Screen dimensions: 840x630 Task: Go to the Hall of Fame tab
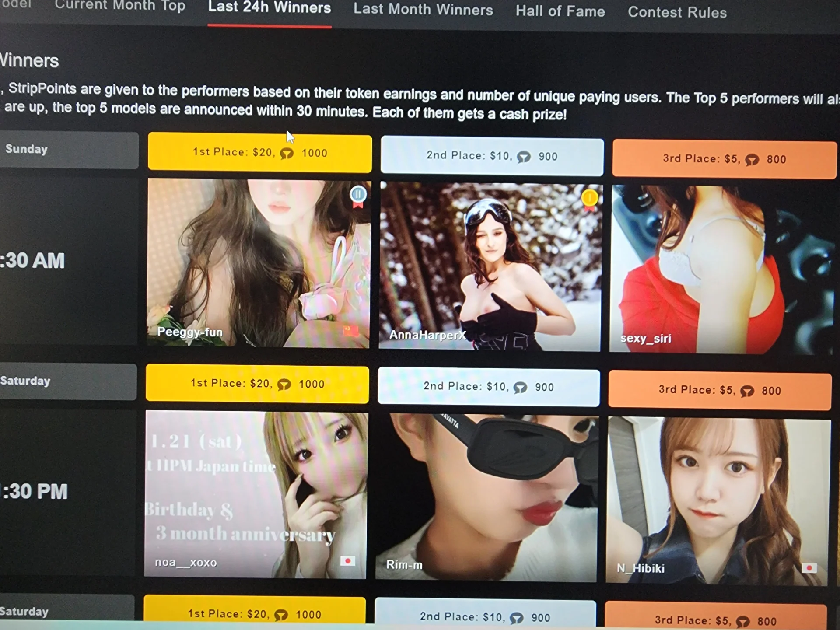[560, 11]
